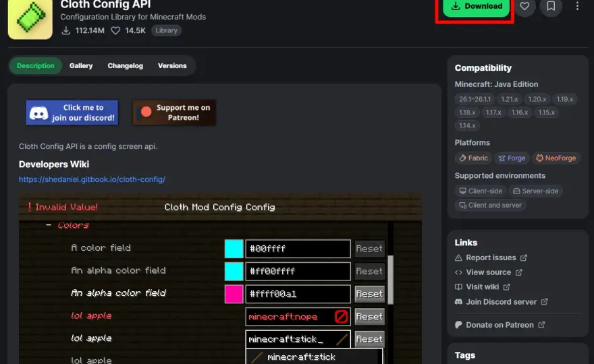
Task: Open the Join Discord server link
Action: (501, 302)
